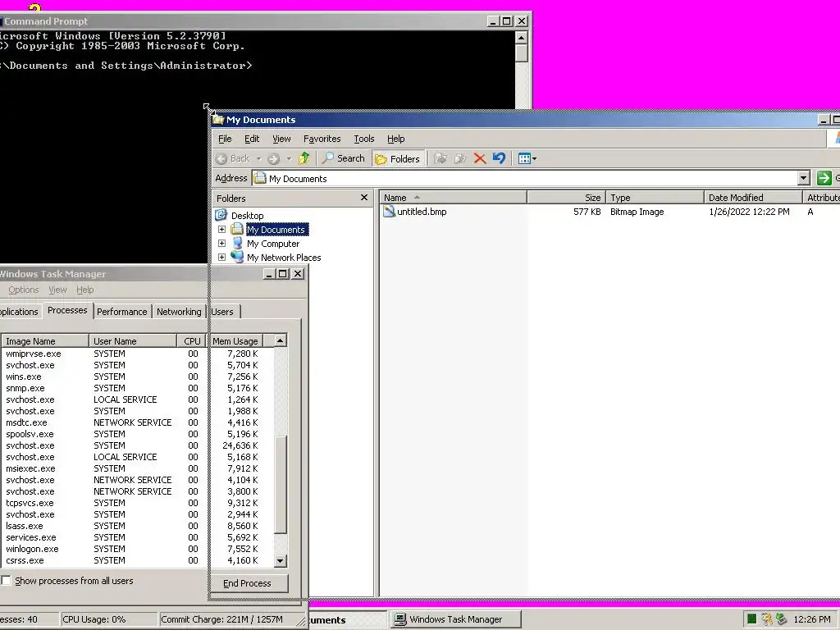This screenshot has width=840, height=630.
Task: Select the spoolsv.exe process row
Action: coord(137,434)
